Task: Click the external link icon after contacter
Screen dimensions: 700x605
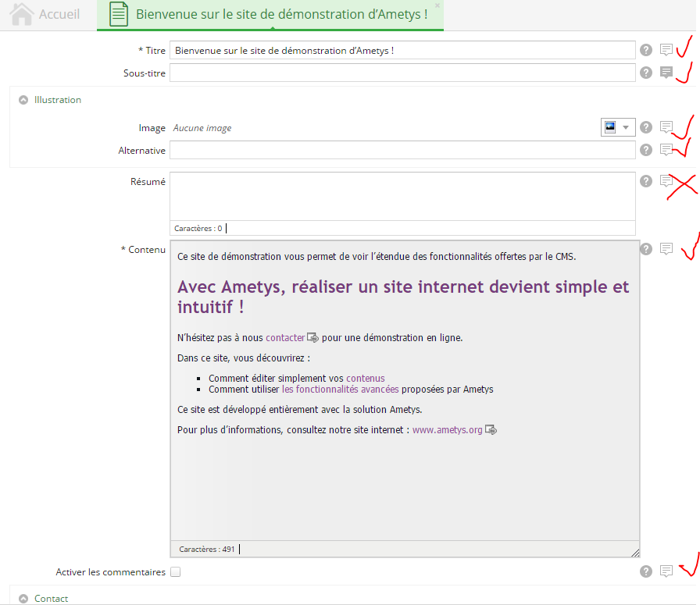Action: [x=313, y=338]
